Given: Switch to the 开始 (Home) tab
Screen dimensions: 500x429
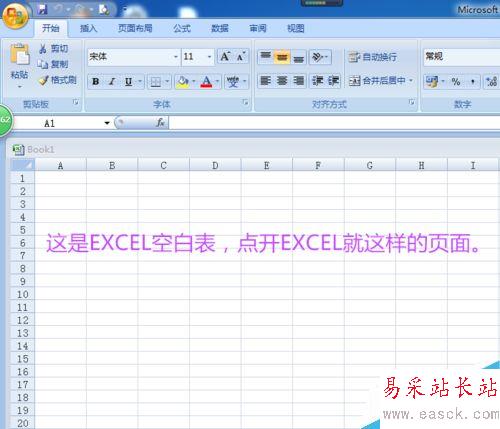Looking at the screenshot, I should (x=51, y=28).
